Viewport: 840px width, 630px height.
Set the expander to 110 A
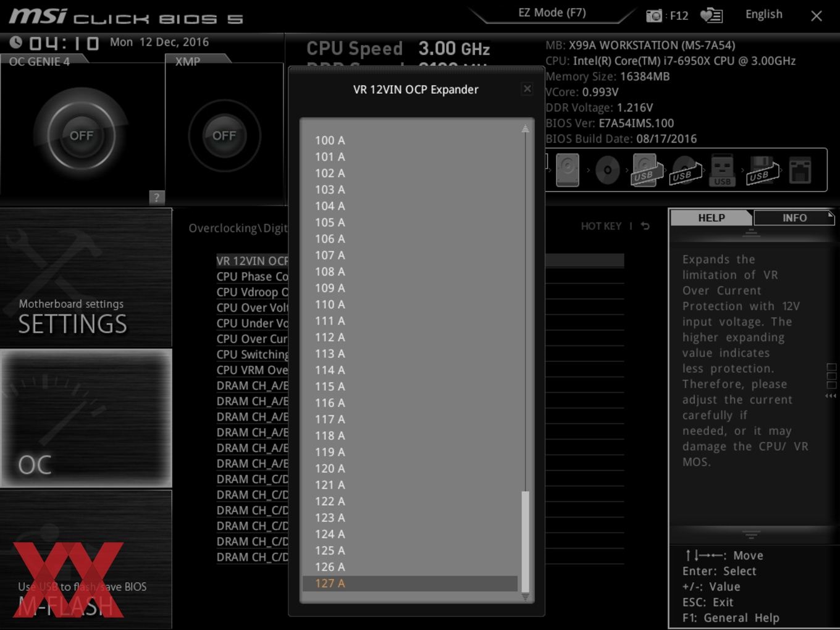pos(410,304)
